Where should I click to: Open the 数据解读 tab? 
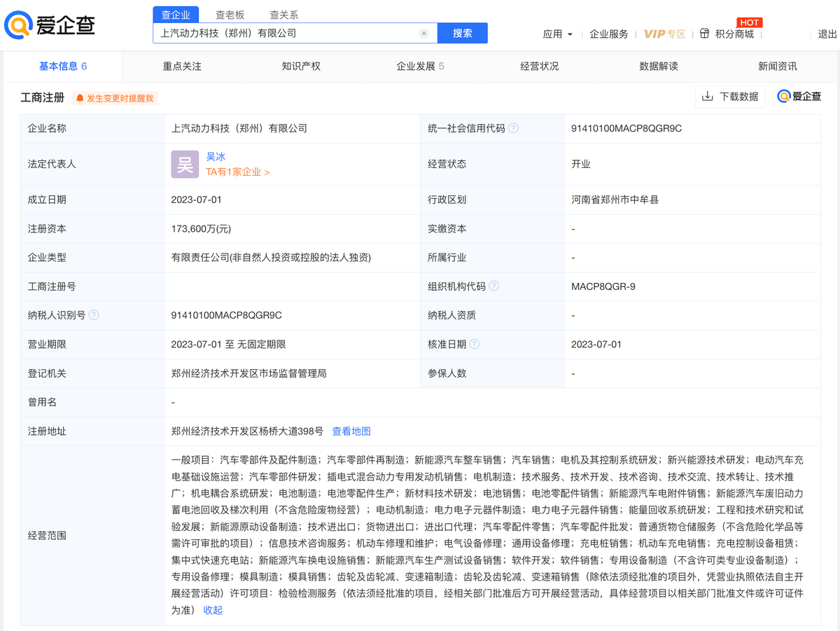pos(659,66)
